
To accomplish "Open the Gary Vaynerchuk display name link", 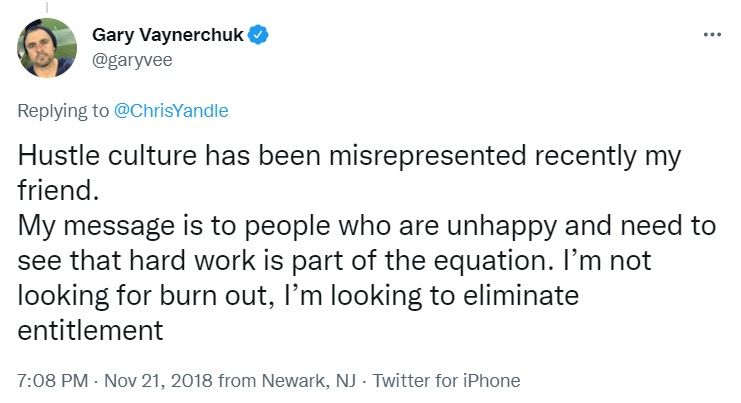I will point(168,34).
